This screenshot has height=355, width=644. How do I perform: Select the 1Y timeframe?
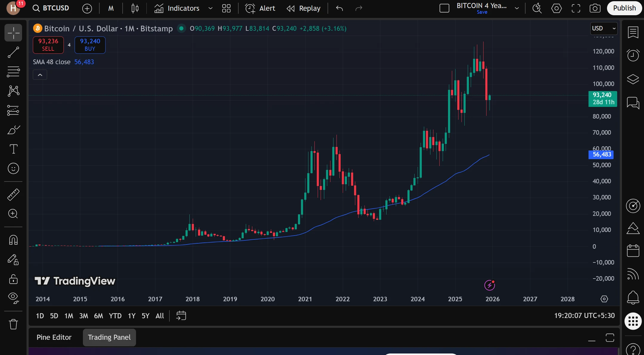131,316
